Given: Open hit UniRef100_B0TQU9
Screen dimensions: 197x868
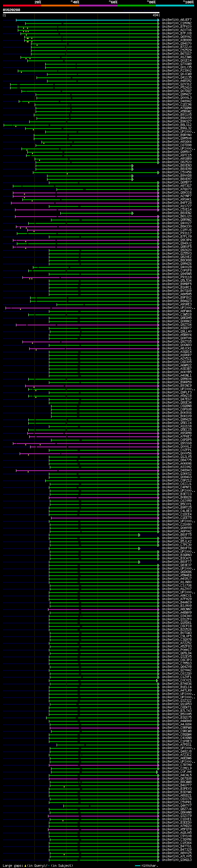Looking at the screenshot, I should click(177, 291).
